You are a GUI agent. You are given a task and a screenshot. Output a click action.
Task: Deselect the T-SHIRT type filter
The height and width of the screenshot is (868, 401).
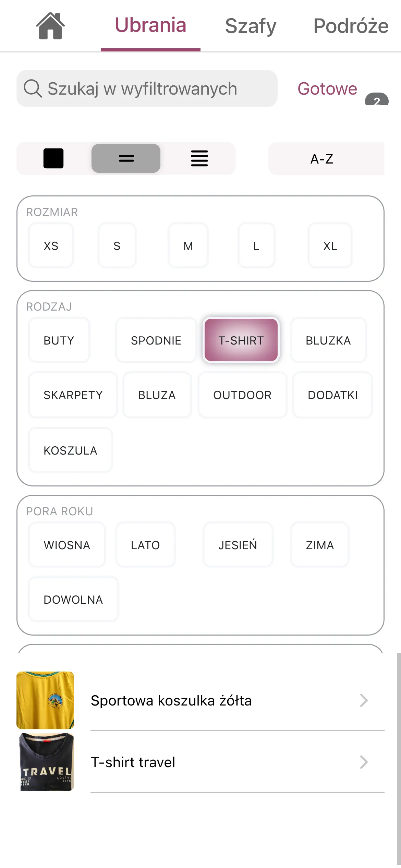(241, 340)
